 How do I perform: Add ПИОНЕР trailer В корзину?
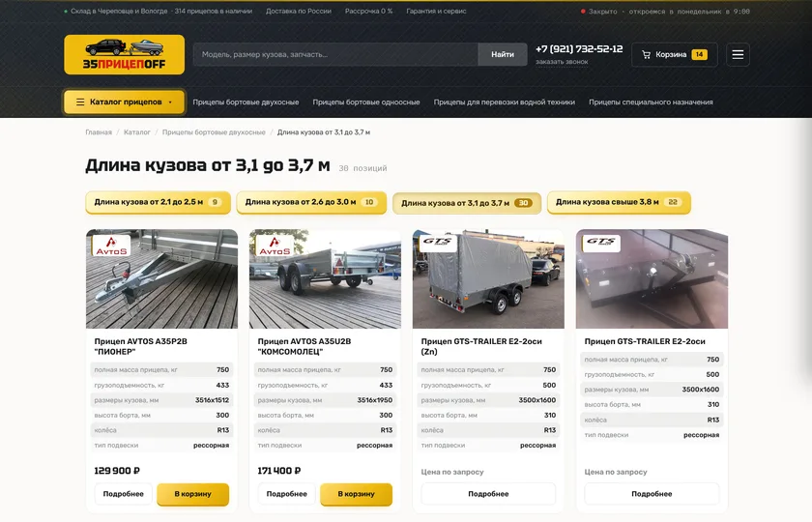[x=192, y=494]
